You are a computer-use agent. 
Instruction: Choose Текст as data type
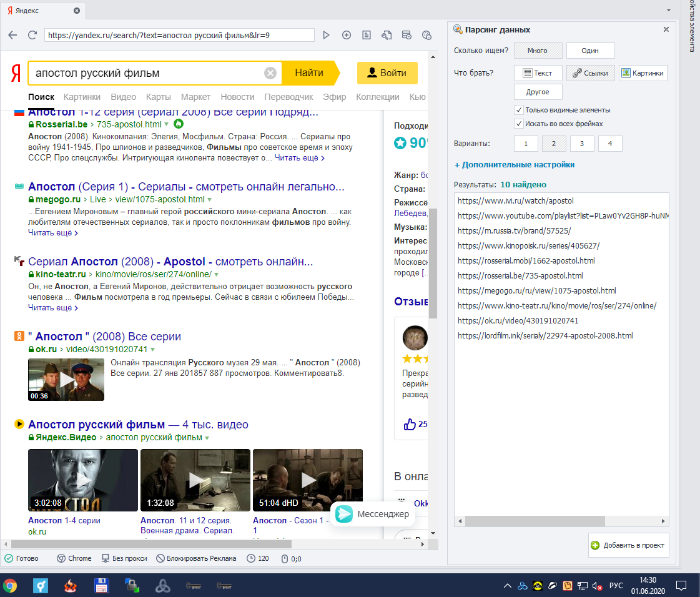pyautogui.click(x=538, y=73)
